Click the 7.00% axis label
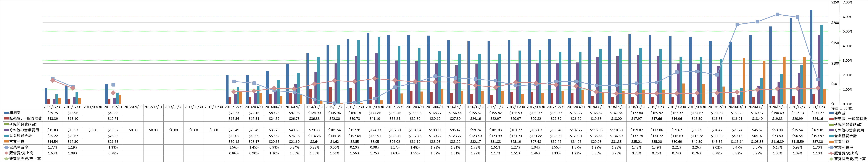The image size is (868, 162). point(847,2)
